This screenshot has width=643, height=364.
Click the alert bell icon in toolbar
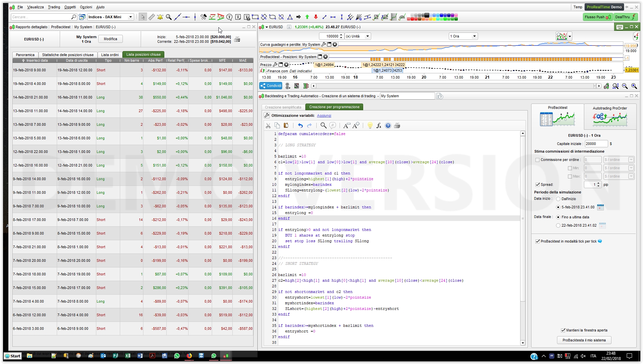(160, 17)
